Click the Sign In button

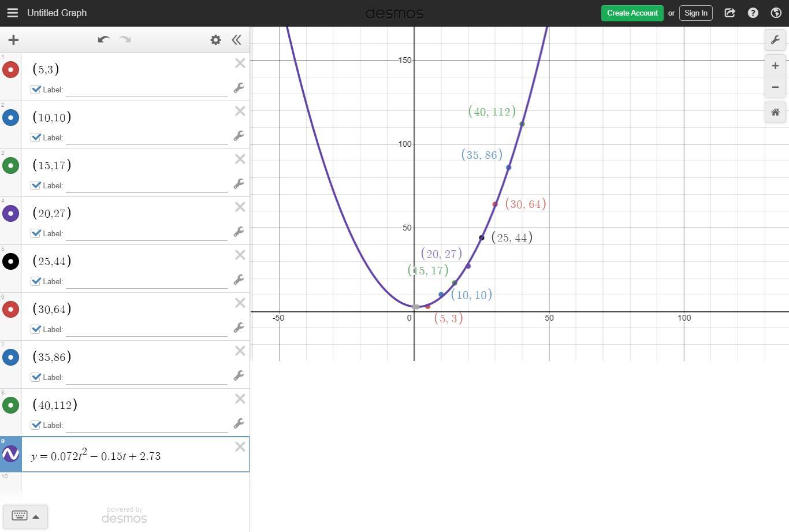coord(695,13)
